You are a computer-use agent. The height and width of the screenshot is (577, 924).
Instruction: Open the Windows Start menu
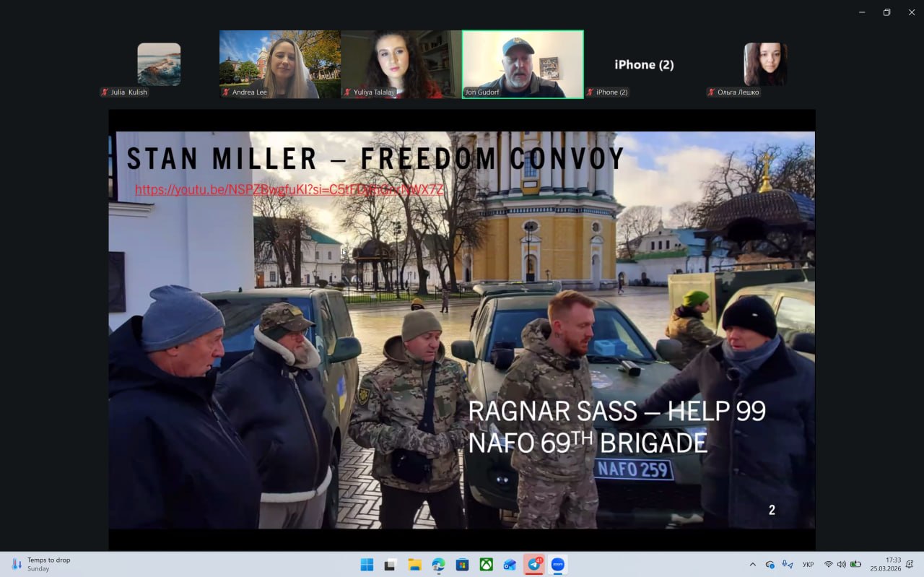tap(367, 564)
